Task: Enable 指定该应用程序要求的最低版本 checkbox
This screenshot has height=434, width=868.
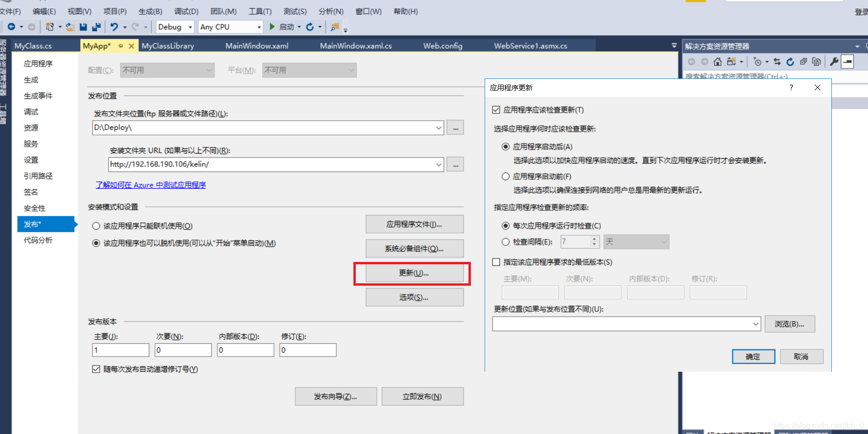Action: tap(496, 262)
